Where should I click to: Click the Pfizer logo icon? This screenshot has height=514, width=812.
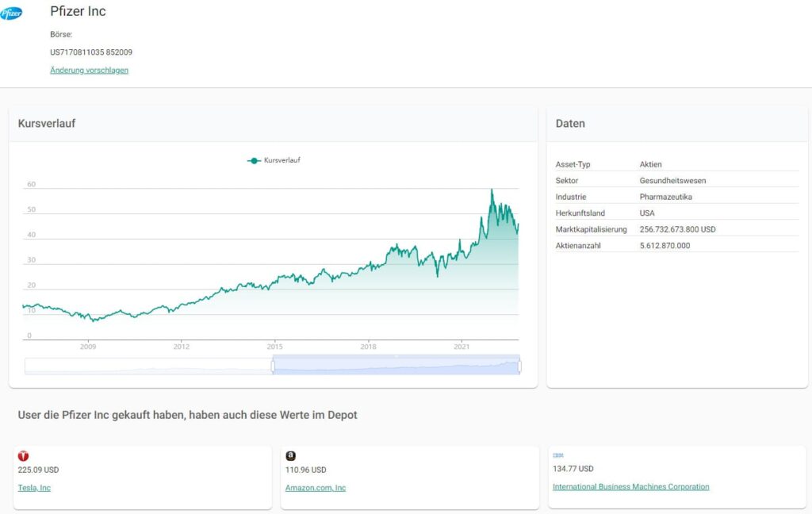pos(11,13)
